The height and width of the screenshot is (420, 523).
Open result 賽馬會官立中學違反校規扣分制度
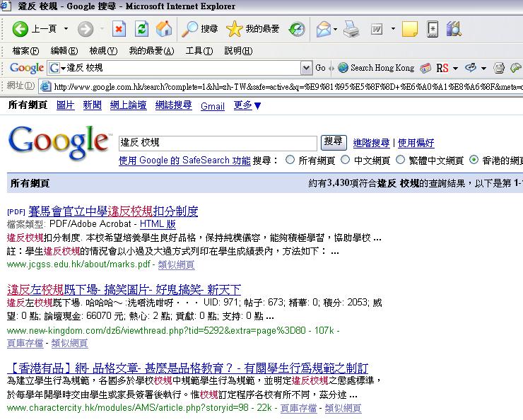coord(113,211)
